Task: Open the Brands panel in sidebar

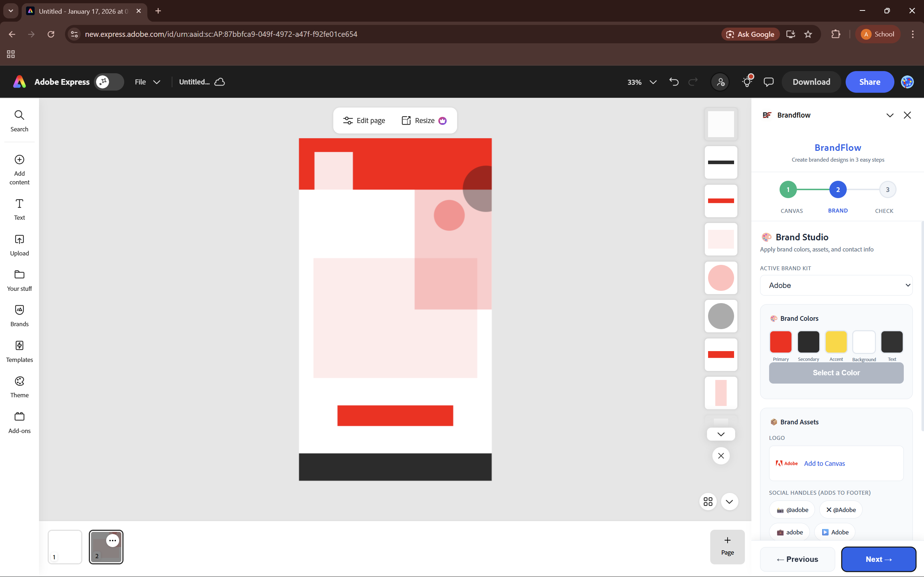Action: (19, 315)
